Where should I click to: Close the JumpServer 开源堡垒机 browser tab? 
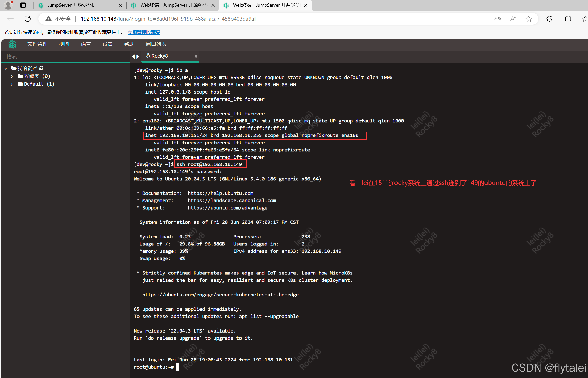click(x=120, y=5)
